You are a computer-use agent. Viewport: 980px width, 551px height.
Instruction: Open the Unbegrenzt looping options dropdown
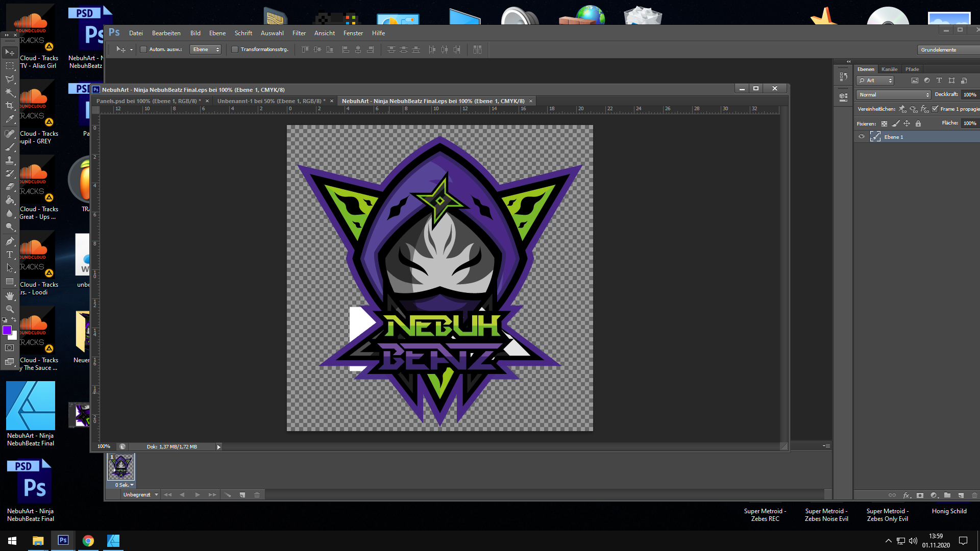pyautogui.click(x=140, y=495)
